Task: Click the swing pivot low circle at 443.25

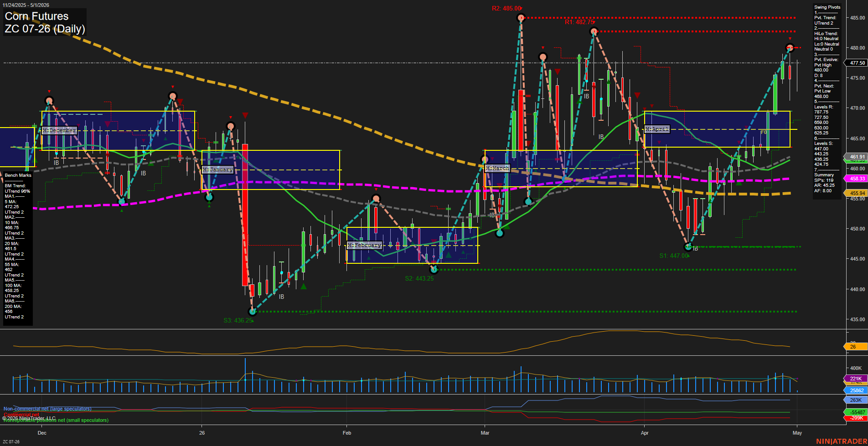Action: click(434, 270)
